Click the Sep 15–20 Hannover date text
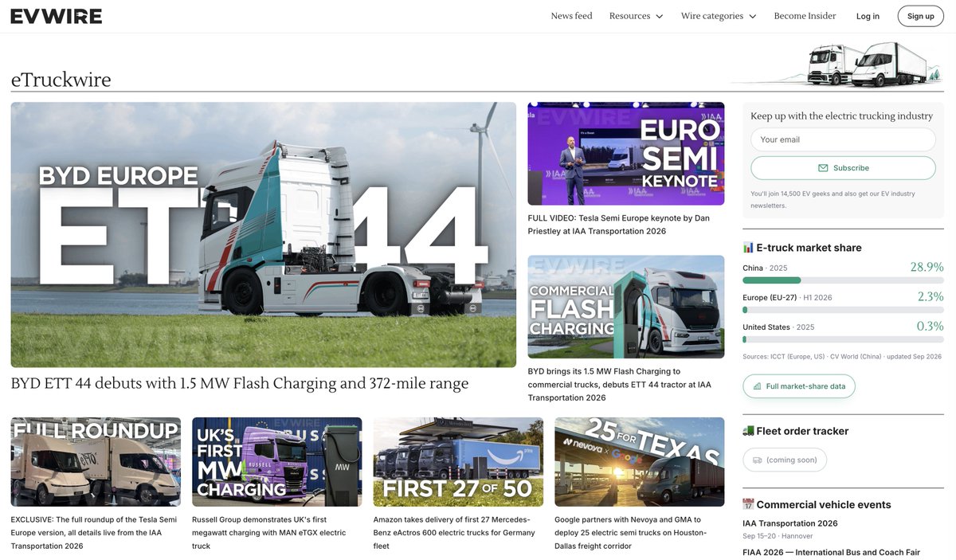The width and height of the screenshot is (956, 560). (x=778, y=536)
